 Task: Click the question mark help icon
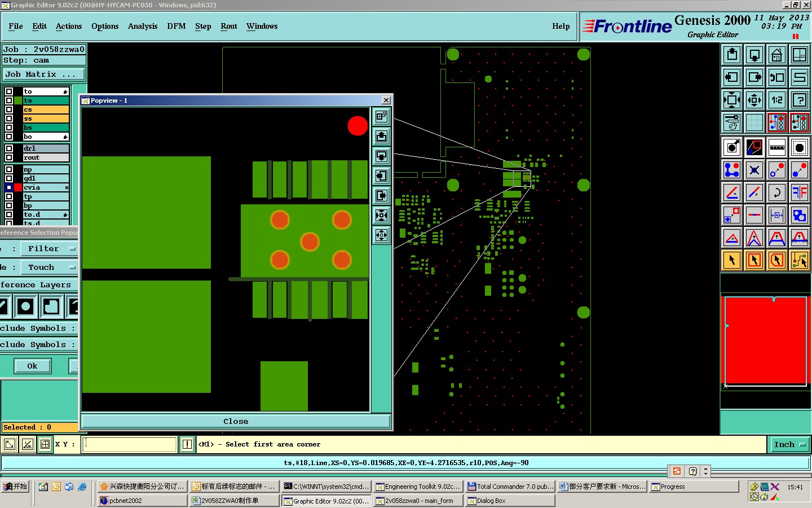coord(800,100)
